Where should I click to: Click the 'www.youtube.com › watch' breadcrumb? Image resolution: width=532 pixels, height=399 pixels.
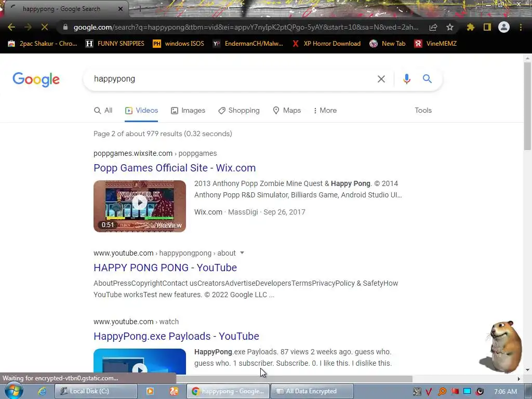pos(136,322)
